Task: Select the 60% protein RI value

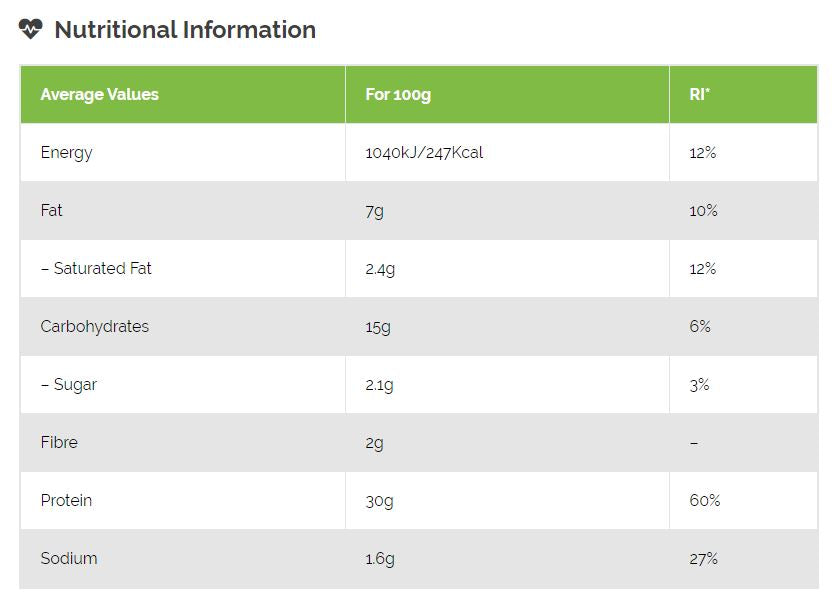Action: click(x=704, y=501)
